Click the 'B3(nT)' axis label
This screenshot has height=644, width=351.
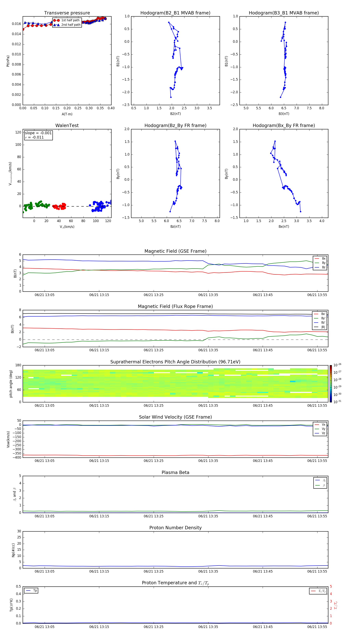tap(284, 114)
